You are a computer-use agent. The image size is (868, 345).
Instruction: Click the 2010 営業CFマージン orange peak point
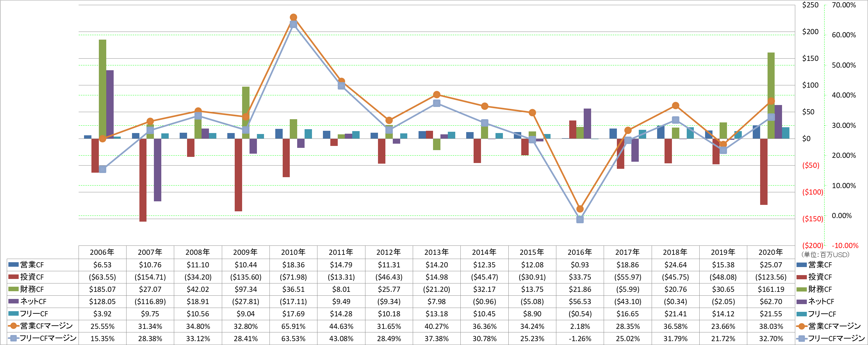[x=294, y=17]
